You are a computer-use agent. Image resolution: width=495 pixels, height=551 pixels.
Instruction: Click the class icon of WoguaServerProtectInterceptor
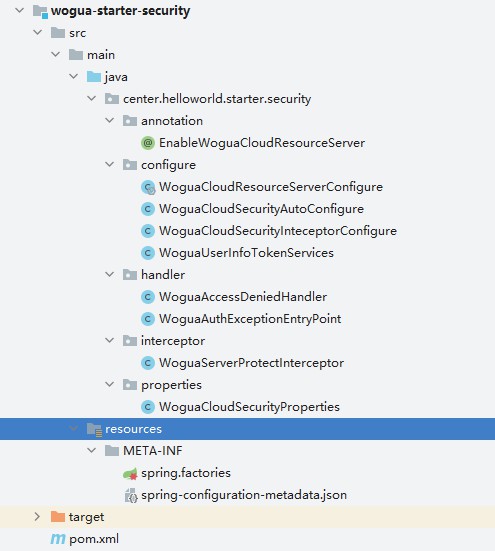(148, 363)
